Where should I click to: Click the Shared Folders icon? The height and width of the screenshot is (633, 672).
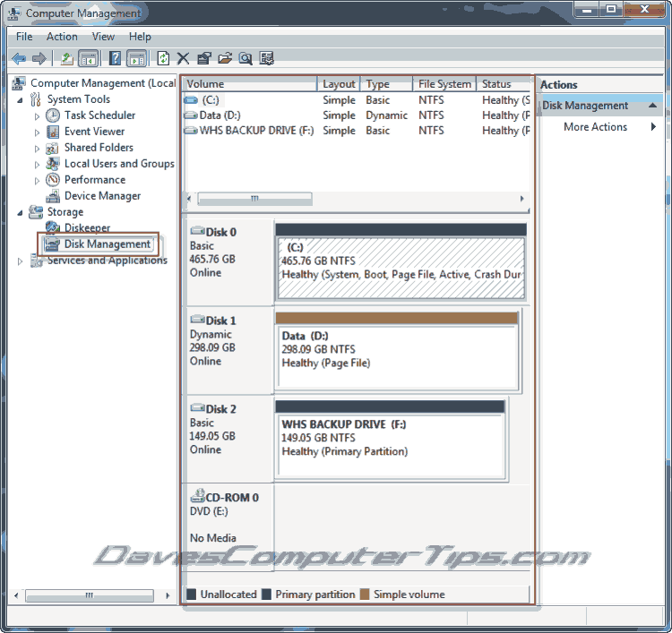click(52, 148)
